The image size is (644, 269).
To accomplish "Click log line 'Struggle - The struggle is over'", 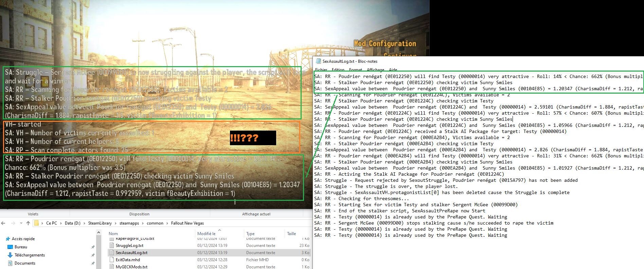I will tap(386, 187).
